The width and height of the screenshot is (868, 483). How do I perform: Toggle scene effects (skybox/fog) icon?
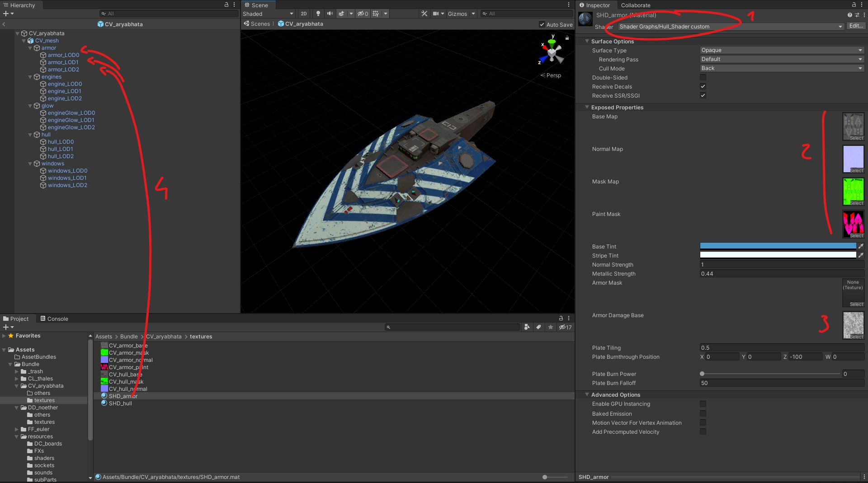(341, 14)
